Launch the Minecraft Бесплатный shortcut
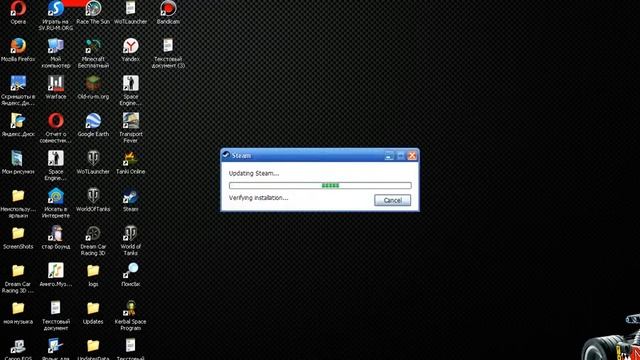This screenshot has height=360, width=640. click(x=93, y=46)
